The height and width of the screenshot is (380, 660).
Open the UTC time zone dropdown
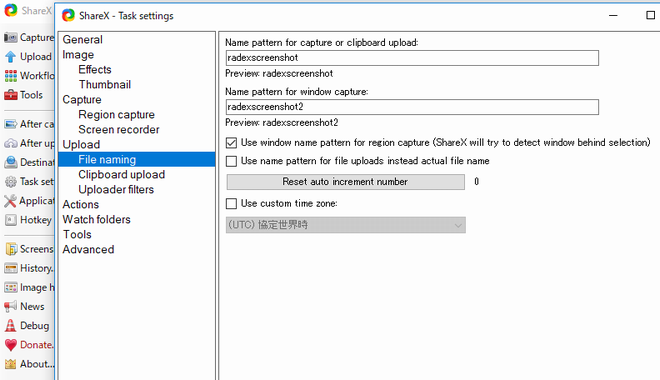(346, 225)
